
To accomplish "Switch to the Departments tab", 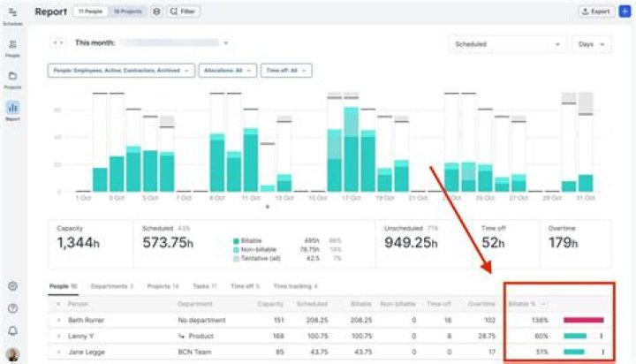I will [x=112, y=286].
